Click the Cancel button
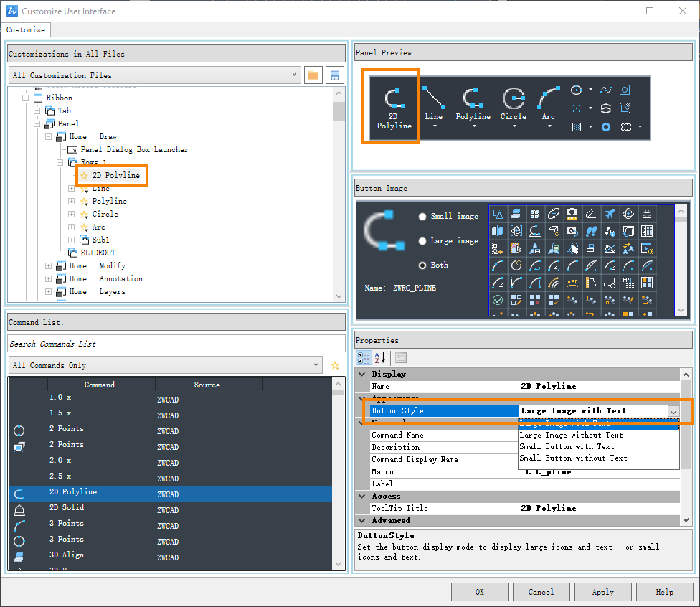 click(x=541, y=592)
